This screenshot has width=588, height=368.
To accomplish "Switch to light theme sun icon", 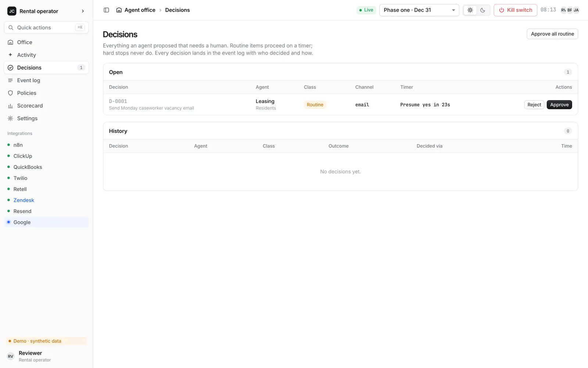I will [x=470, y=10].
